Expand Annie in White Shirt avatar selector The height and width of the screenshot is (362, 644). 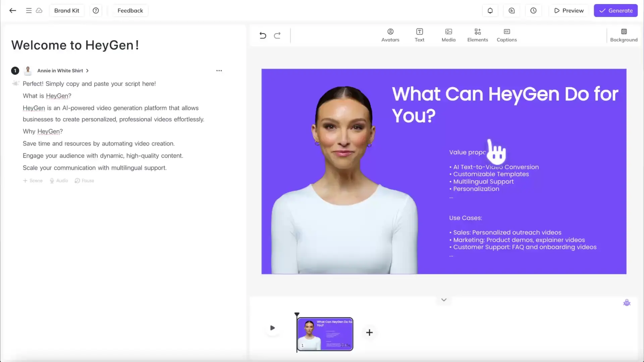(x=63, y=71)
